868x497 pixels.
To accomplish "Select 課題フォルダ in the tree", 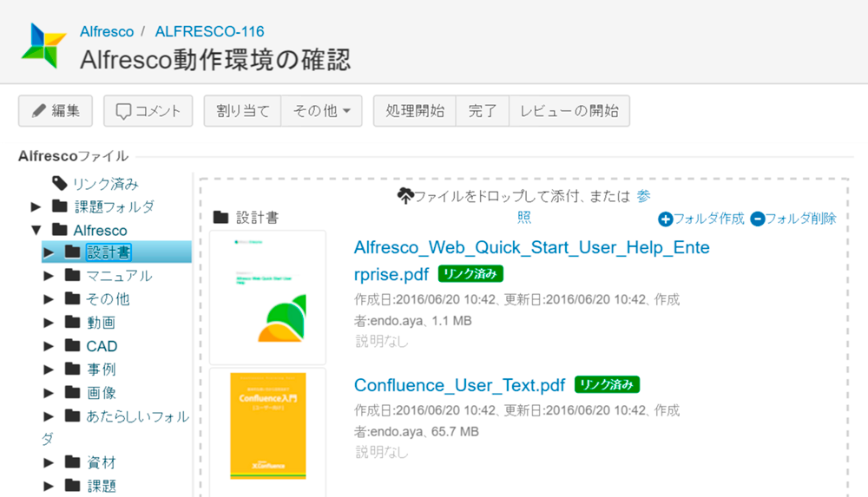I will pyautogui.click(x=115, y=206).
